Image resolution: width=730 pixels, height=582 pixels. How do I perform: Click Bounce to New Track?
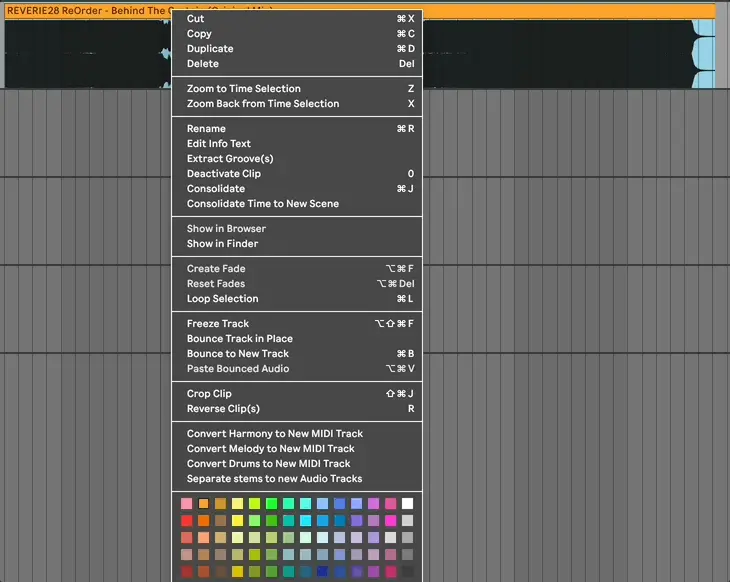[297, 353]
